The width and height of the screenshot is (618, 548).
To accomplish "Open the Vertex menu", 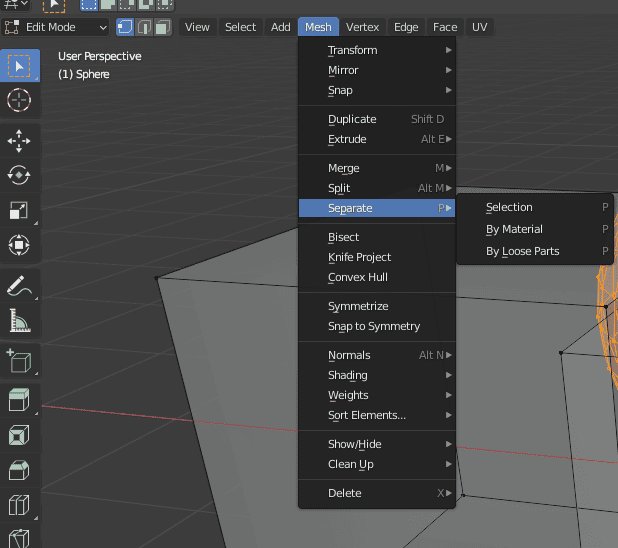I will click(x=362, y=27).
